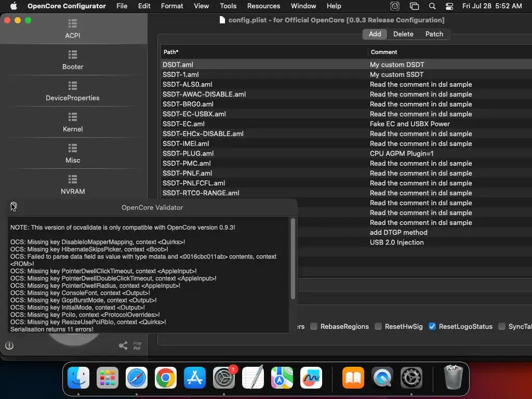Open App Store from the Dock
This screenshot has width=532, height=399.
pos(195,378)
